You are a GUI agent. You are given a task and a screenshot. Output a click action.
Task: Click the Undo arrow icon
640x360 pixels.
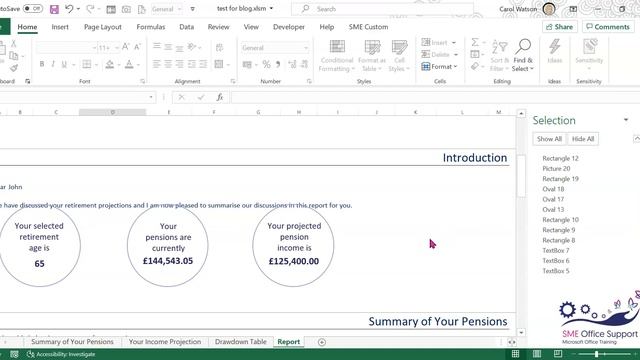(x=69, y=9)
